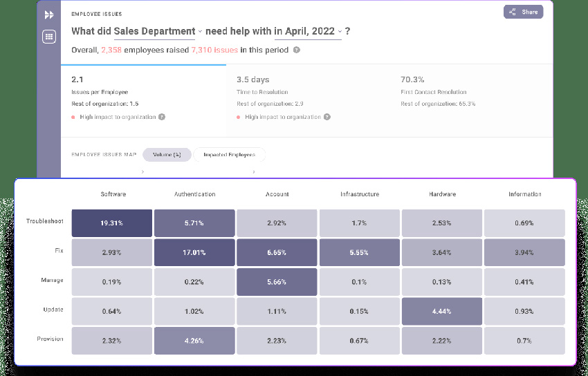Click the Update row label
Screen dimensions: 588x376
(53, 310)
